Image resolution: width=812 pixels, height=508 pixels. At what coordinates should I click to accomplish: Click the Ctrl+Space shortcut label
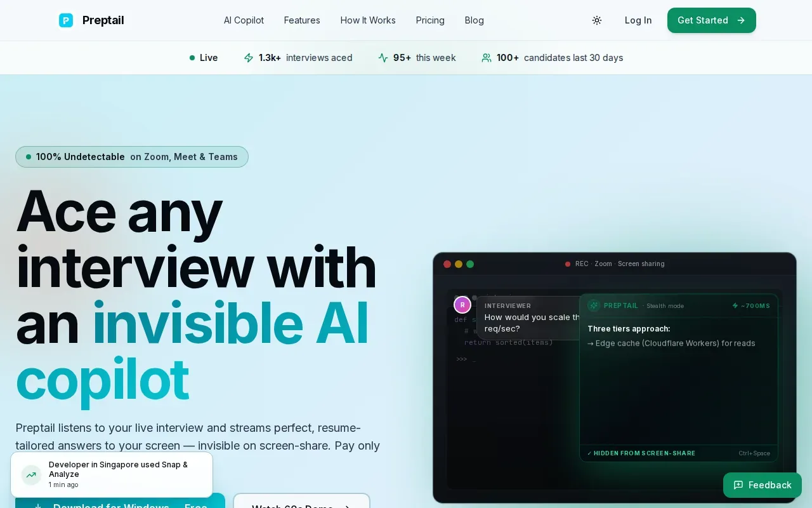click(x=754, y=453)
